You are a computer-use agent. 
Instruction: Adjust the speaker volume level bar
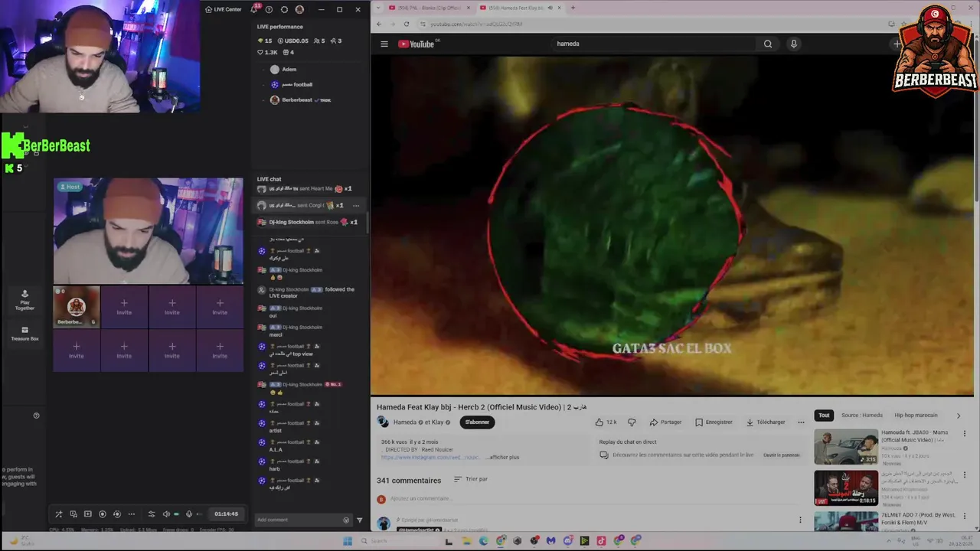pos(177,514)
